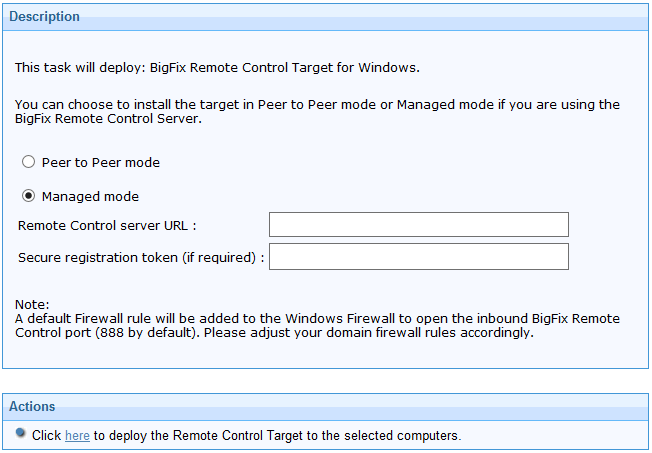Click the "Note:" heading text

click(32, 304)
